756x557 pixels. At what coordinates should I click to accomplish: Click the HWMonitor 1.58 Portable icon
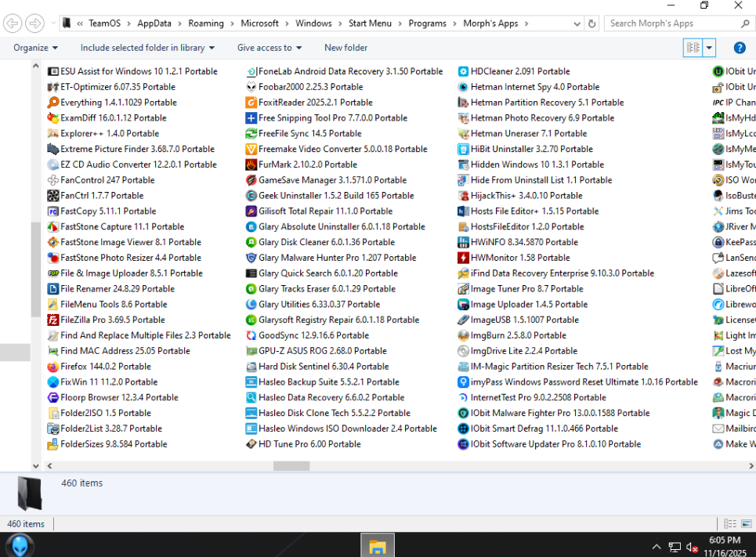[x=463, y=258]
